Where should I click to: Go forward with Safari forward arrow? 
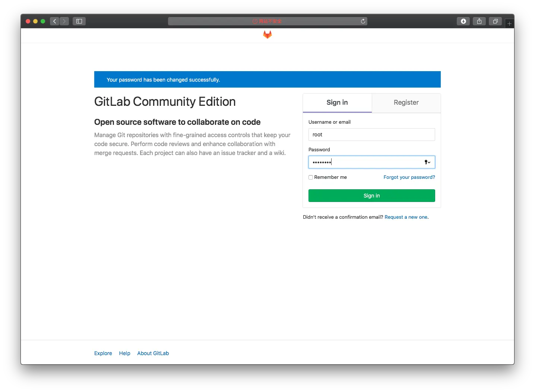[x=64, y=21]
